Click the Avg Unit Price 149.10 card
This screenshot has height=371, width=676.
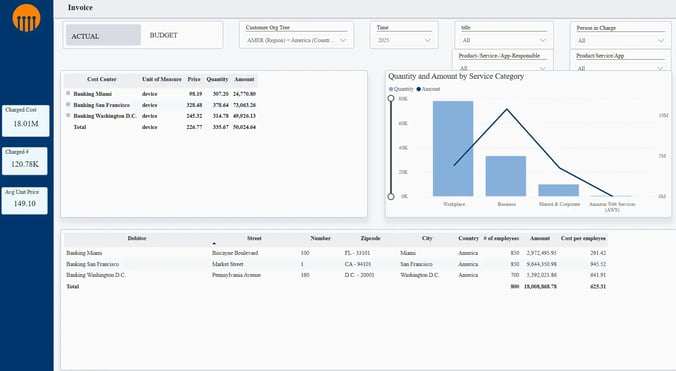coord(25,200)
